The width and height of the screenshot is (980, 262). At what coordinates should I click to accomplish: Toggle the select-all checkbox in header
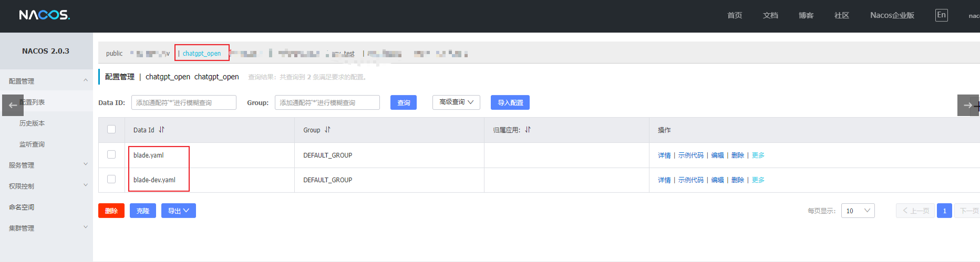click(111, 129)
